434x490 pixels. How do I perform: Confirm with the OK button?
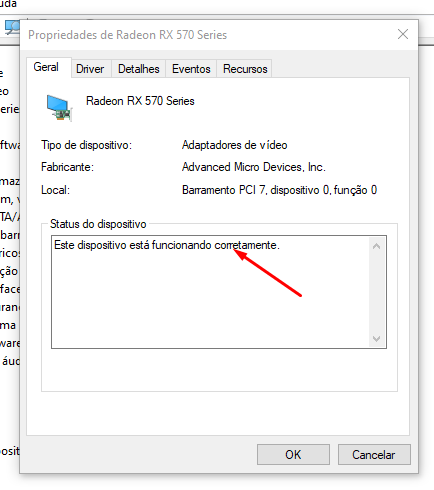tap(293, 454)
